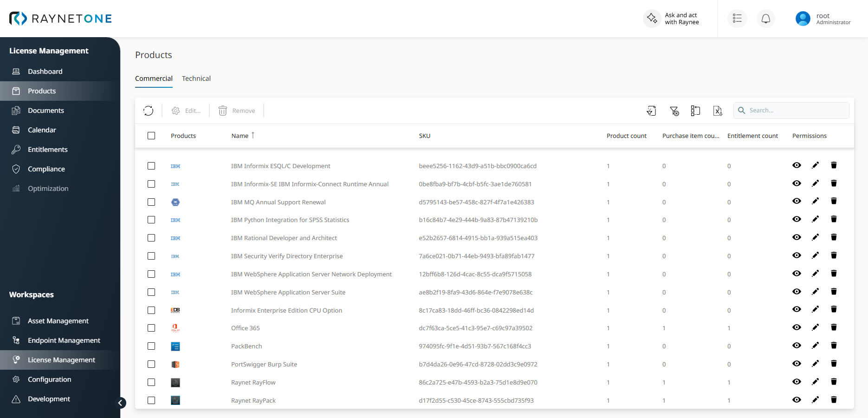868x418 pixels.
Task: Delete the Office 365 product
Action: 834,327
